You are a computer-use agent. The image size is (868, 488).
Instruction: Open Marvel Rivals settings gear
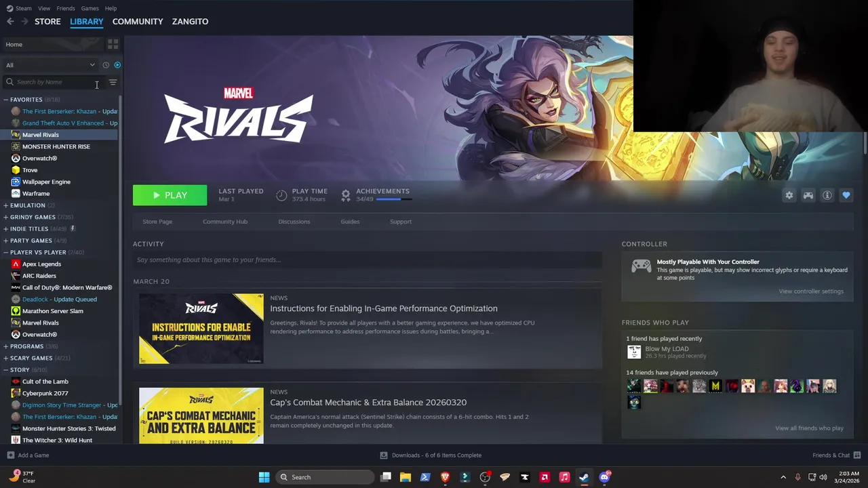point(789,195)
